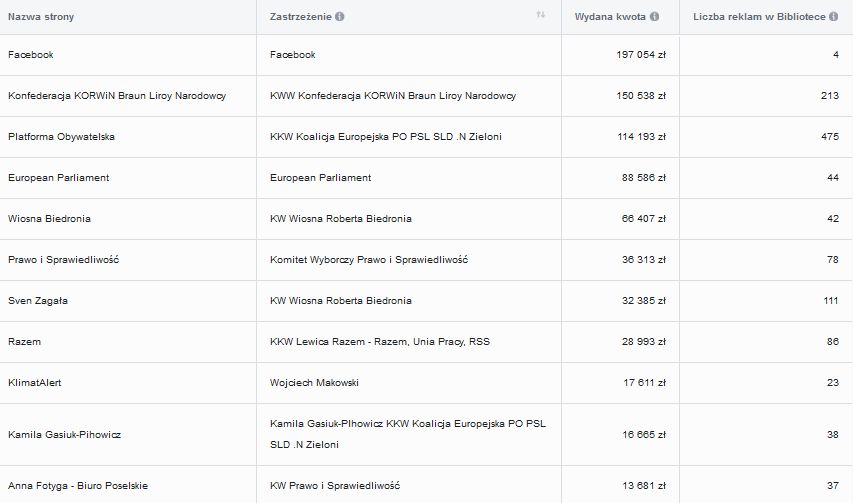
Task: Open the European Parliament page entry
Action: 58,178
